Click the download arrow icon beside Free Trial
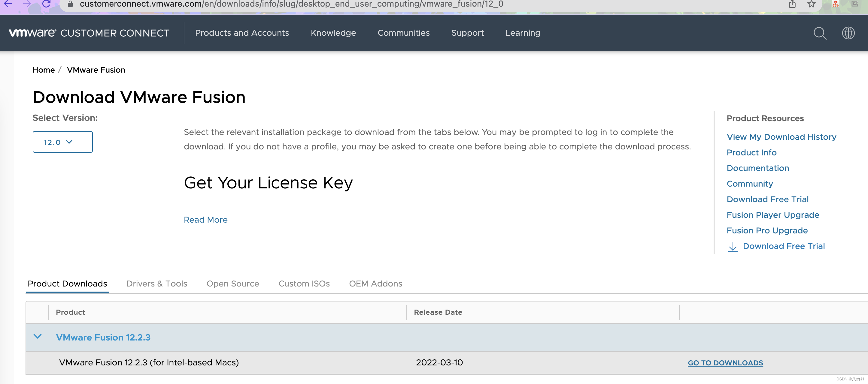868x384 pixels. pos(733,247)
